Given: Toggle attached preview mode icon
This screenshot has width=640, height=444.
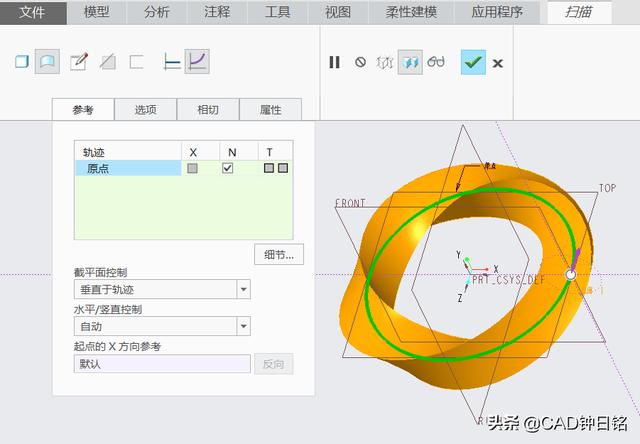Looking at the screenshot, I should (x=410, y=62).
